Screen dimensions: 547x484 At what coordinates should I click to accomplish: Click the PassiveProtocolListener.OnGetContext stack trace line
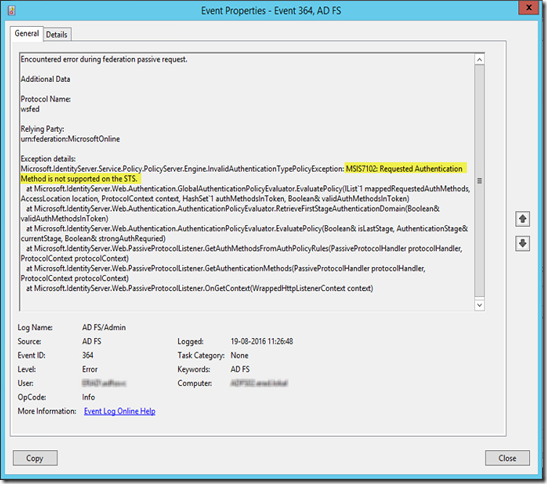point(200,288)
